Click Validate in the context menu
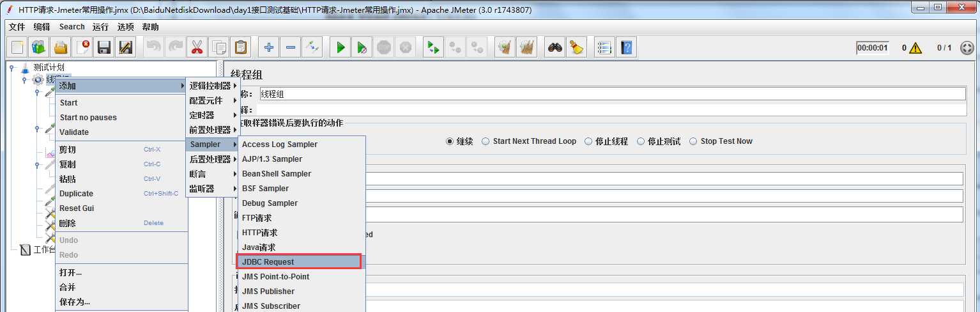The image size is (980, 312). pyautogui.click(x=121, y=132)
